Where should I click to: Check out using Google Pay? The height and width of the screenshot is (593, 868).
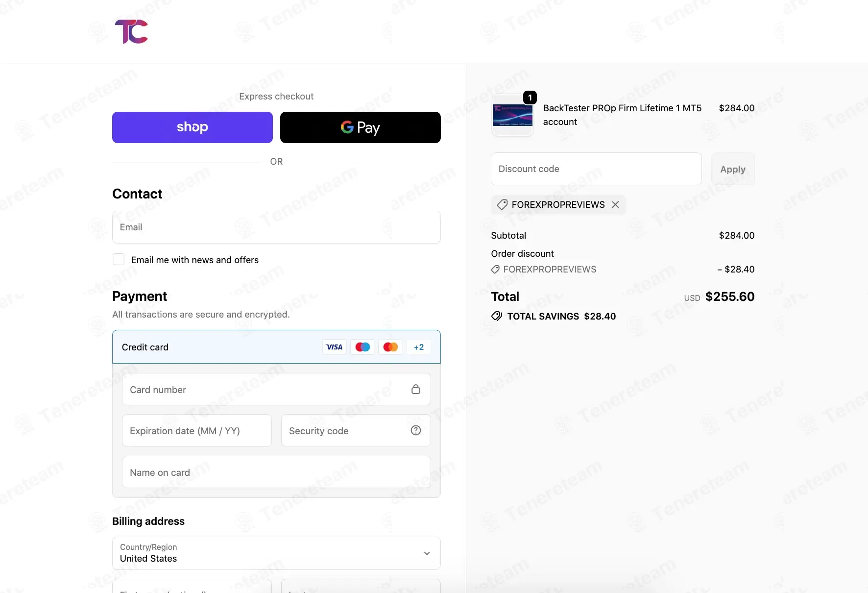tap(361, 127)
